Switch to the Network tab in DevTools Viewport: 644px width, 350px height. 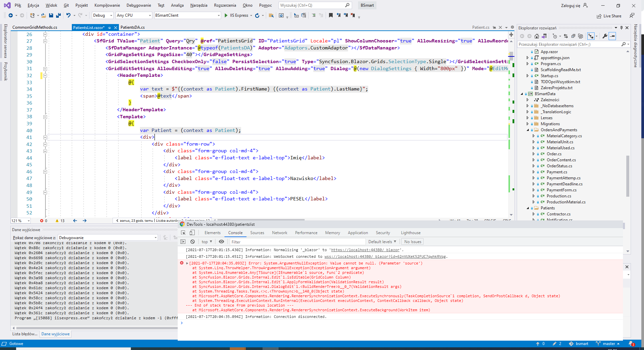click(x=279, y=233)
